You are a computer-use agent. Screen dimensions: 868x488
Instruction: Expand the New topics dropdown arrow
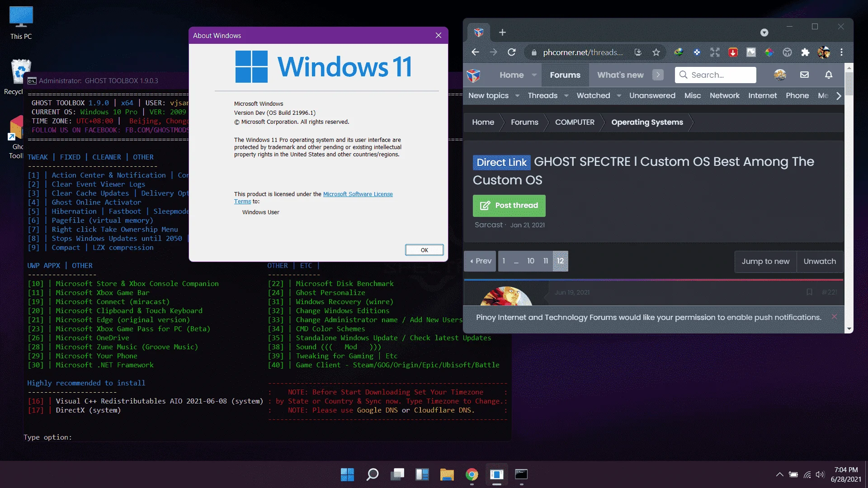pos(517,96)
